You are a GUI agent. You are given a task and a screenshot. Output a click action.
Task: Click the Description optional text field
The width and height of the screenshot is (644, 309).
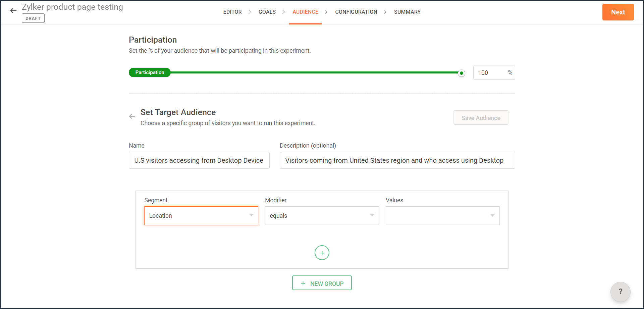[x=397, y=160]
